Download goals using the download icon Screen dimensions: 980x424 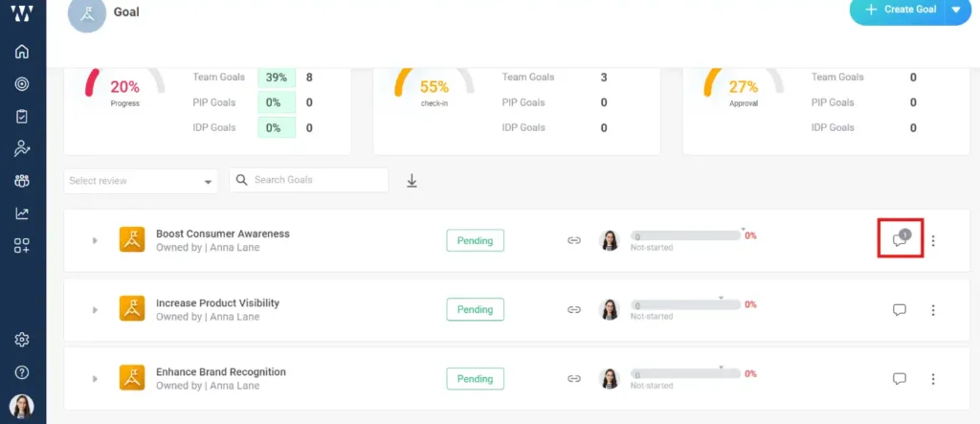tap(412, 181)
